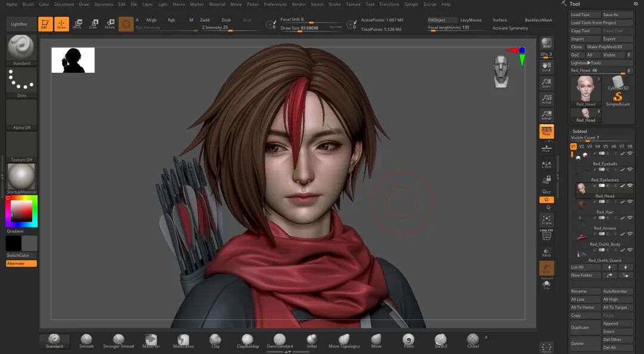644x354 pixels.
Task: Click the New Folder button
Action: coord(586,275)
